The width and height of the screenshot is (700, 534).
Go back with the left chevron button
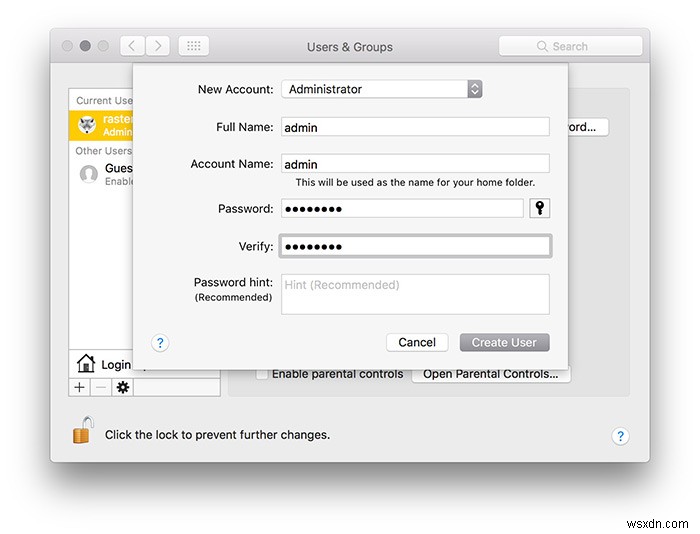point(132,46)
